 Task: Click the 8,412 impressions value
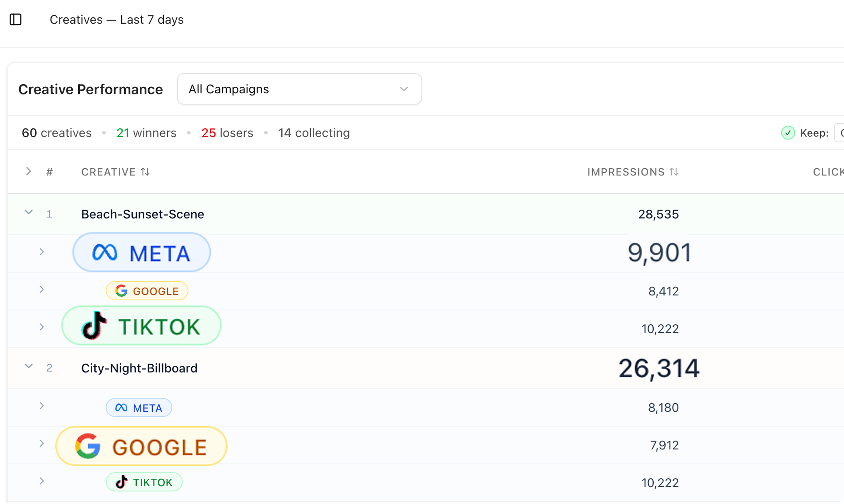pos(664,291)
